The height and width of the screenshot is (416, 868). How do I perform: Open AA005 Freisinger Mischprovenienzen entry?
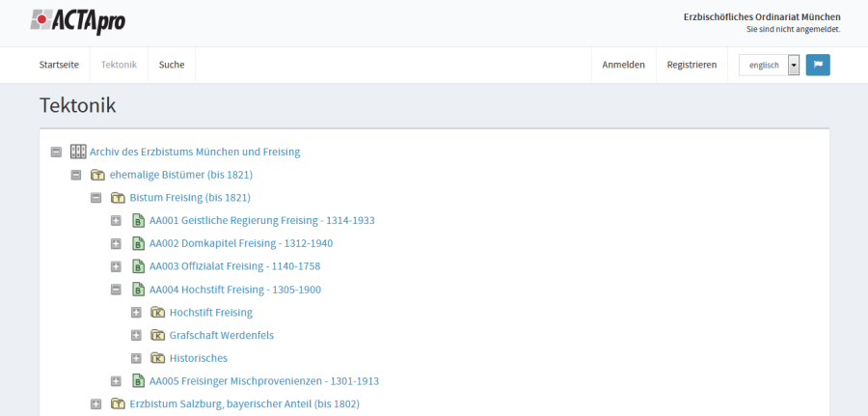tap(263, 381)
